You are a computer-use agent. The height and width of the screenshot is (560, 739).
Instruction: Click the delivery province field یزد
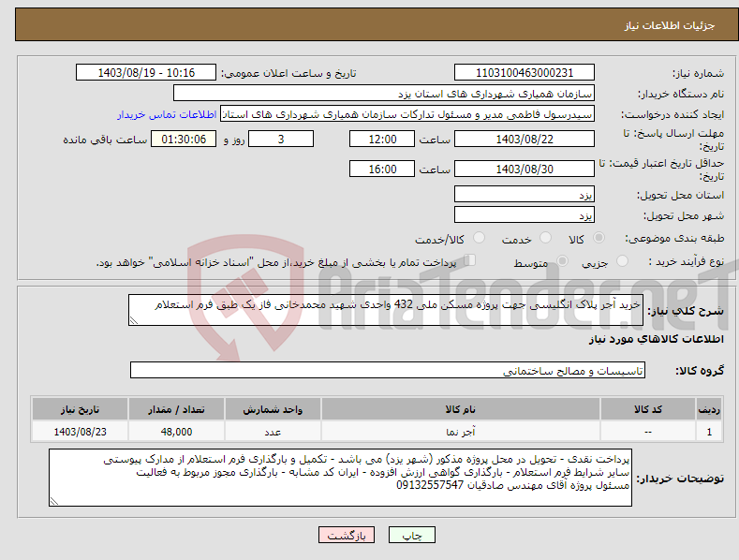[x=525, y=194]
